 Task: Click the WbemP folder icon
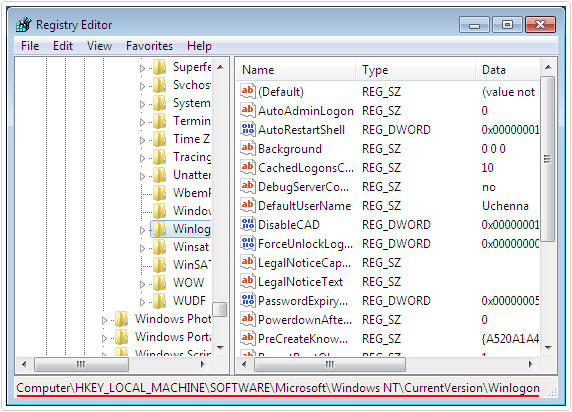click(x=159, y=193)
